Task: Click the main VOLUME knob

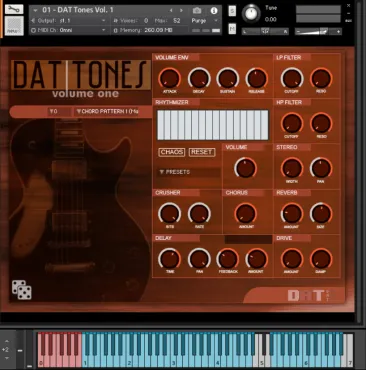Action: tap(246, 168)
